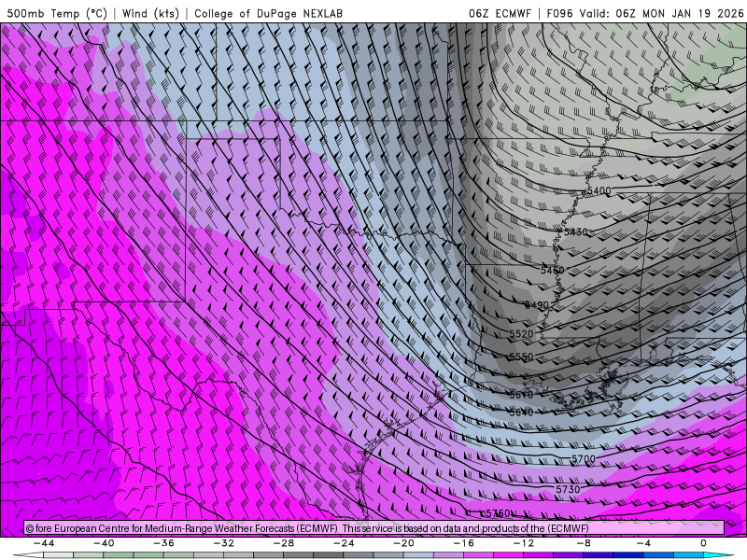Click the 5400 height contour label
The image size is (747, 560).
point(599,190)
